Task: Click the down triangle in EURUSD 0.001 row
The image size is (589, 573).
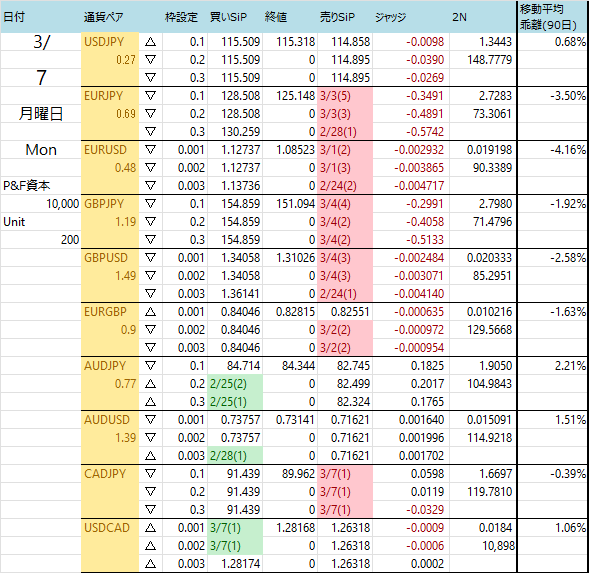Action: [150, 150]
